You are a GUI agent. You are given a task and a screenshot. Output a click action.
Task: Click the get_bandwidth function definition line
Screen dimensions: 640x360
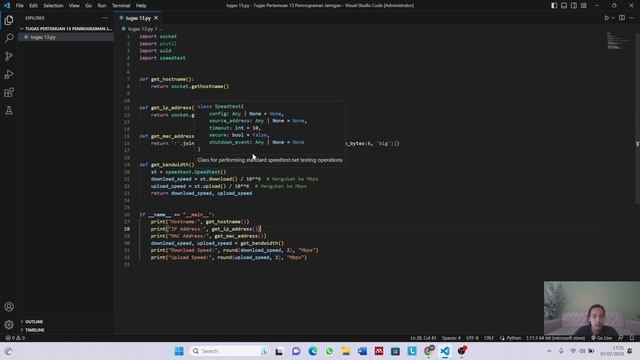pos(167,164)
